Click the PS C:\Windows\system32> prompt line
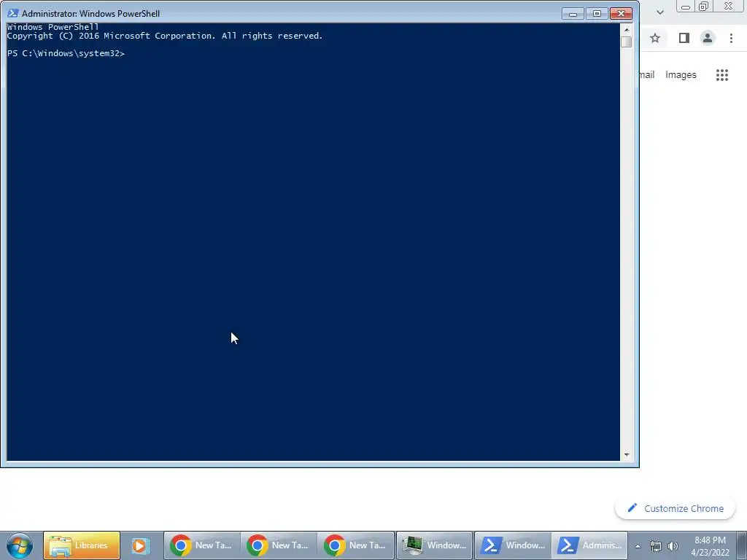The width and height of the screenshot is (747, 560). click(66, 53)
